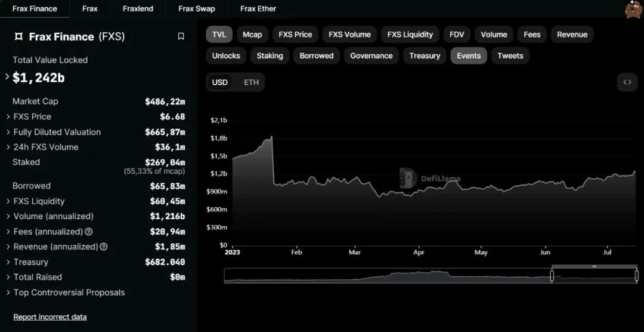Toggle the Governance chart series

pos(371,56)
